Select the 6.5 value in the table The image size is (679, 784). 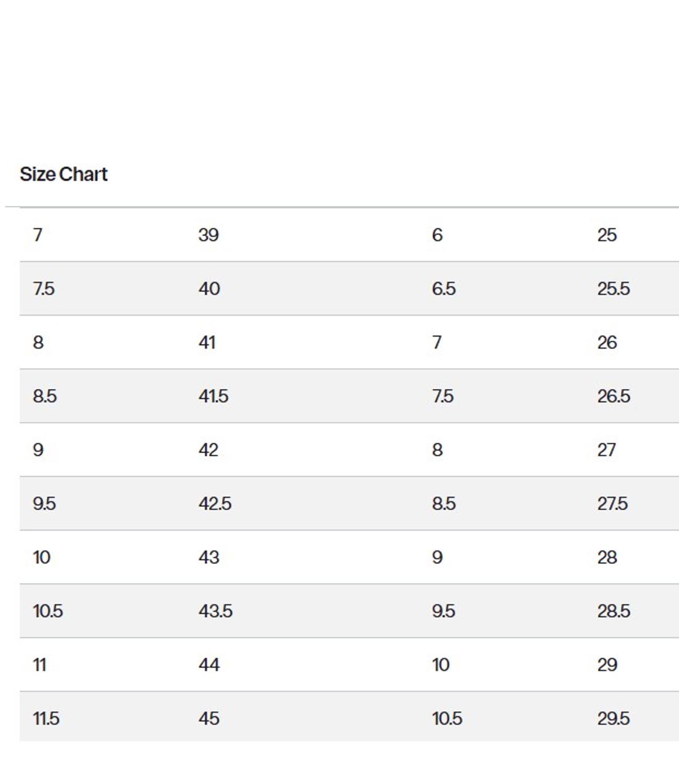tap(443, 289)
